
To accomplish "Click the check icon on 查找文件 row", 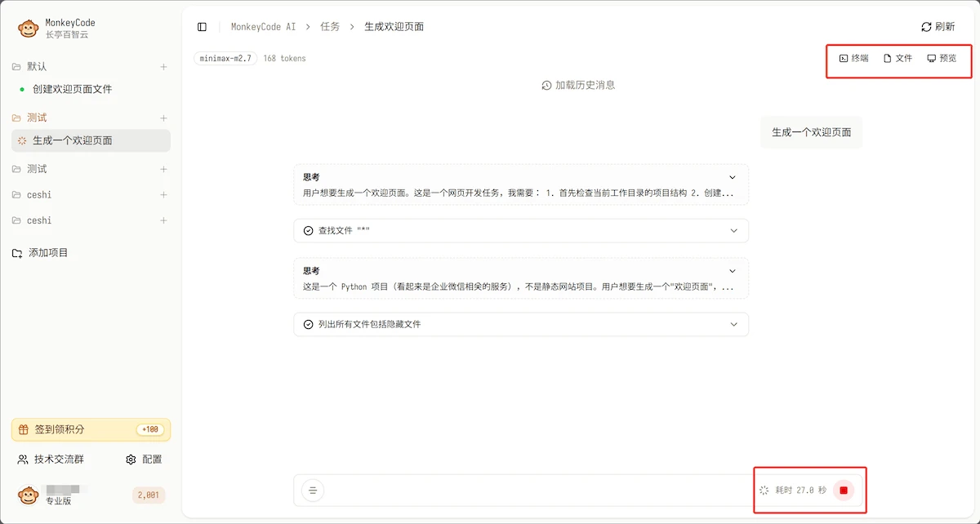I will tap(308, 231).
